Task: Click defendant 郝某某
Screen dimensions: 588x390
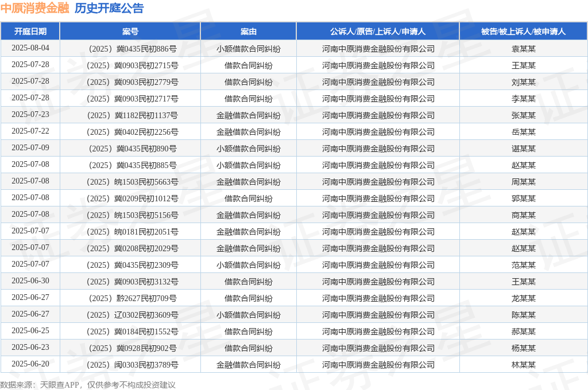Action: [524, 331]
